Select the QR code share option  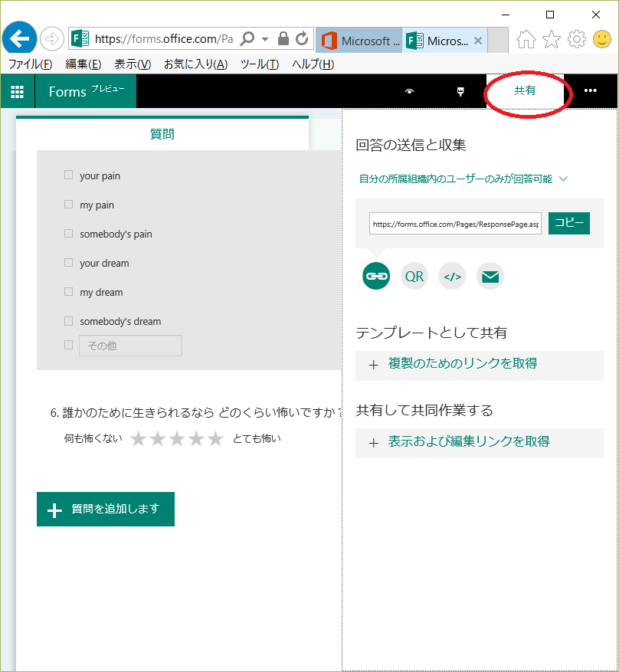click(414, 277)
